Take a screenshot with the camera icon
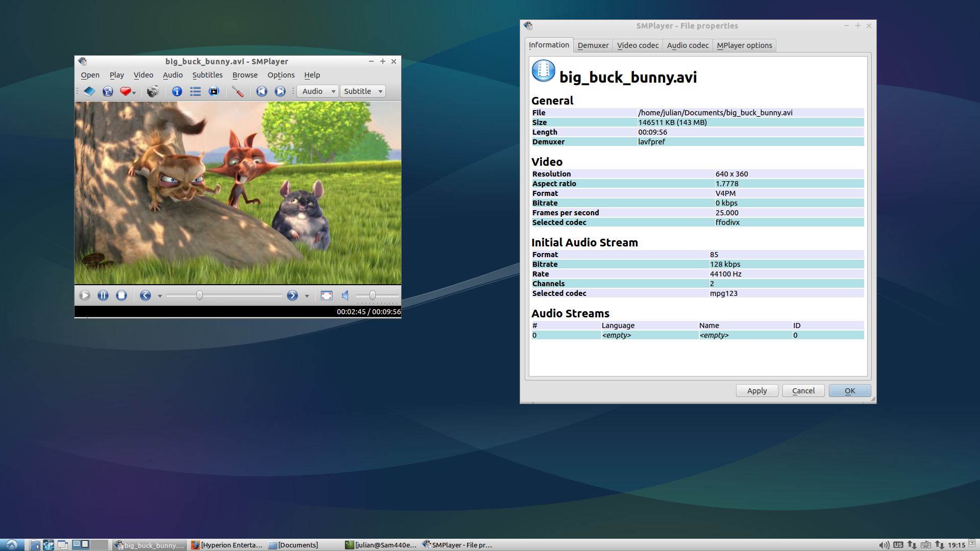This screenshot has height=551, width=980. pyautogui.click(x=153, y=91)
